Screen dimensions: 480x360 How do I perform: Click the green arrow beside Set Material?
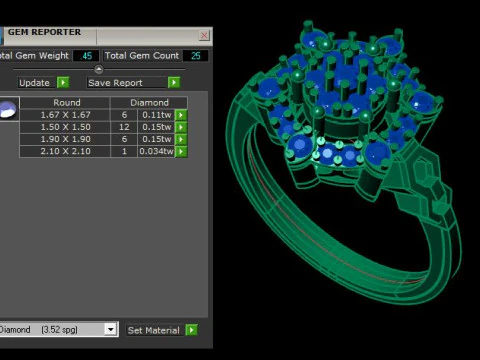point(192,330)
